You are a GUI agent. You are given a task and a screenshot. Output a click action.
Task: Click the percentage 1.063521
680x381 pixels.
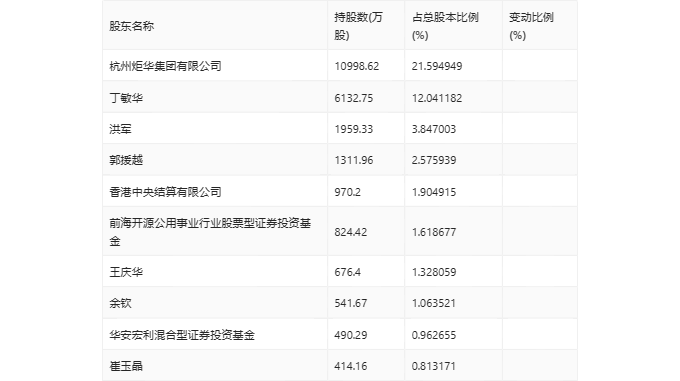pos(434,303)
